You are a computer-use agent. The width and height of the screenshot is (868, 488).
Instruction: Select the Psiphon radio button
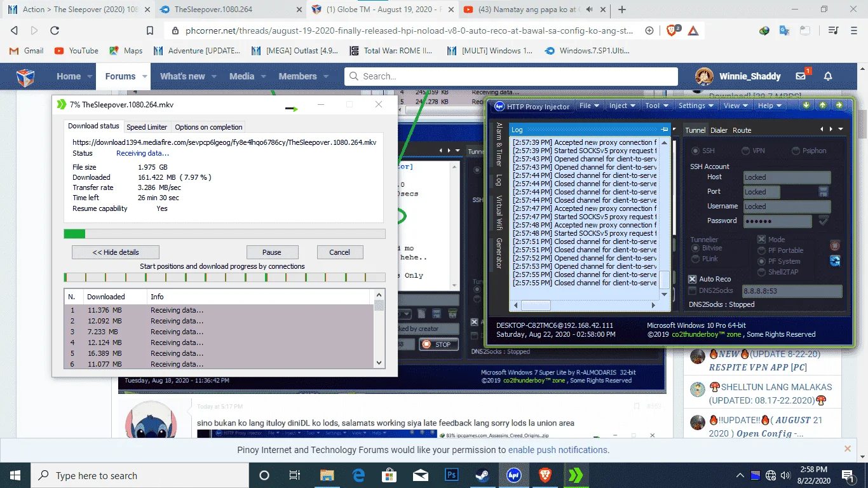(x=796, y=151)
